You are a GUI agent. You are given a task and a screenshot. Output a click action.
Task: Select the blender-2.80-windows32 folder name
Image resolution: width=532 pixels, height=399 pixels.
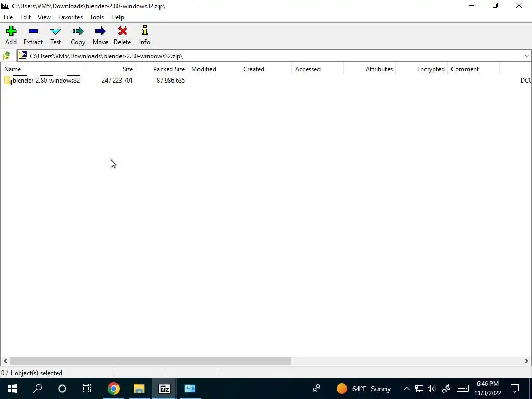[x=47, y=81]
